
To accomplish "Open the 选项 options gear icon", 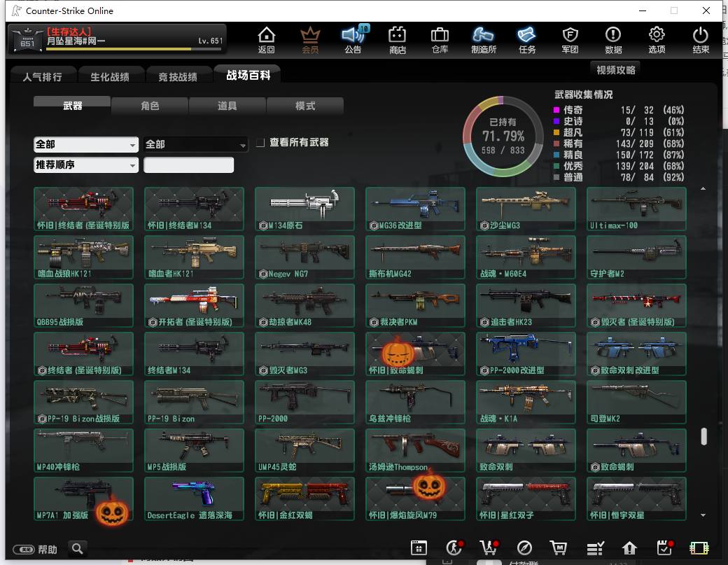I will point(657,40).
